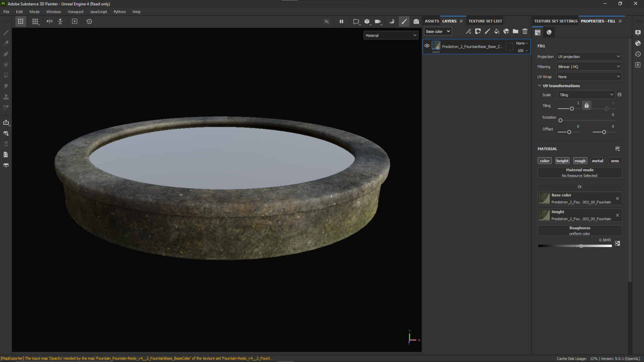The image size is (644, 362).
Task: Select the Eraser tool
Action: 6,43
